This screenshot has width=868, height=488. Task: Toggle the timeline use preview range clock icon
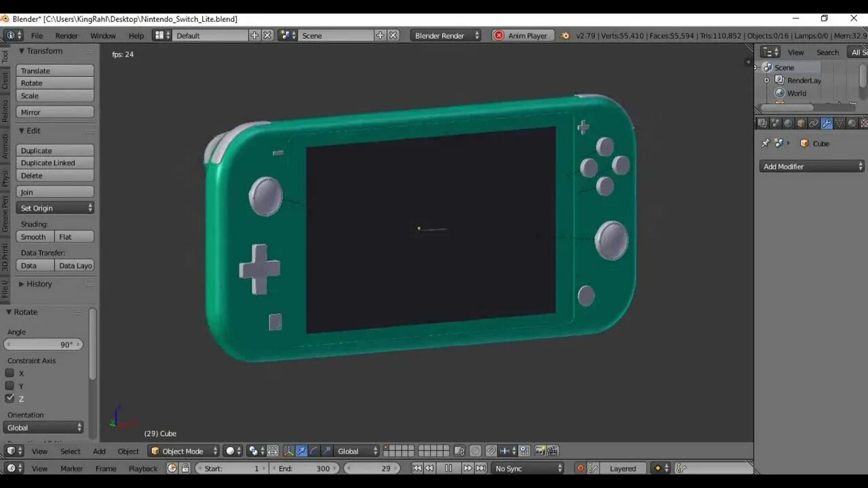click(172, 468)
